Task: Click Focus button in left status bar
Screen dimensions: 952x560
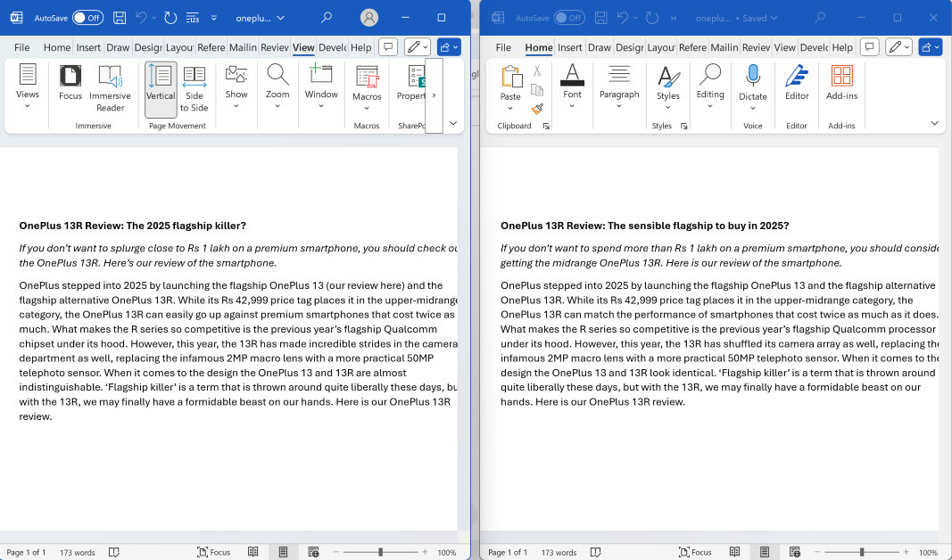Action: (x=214, y=552)
